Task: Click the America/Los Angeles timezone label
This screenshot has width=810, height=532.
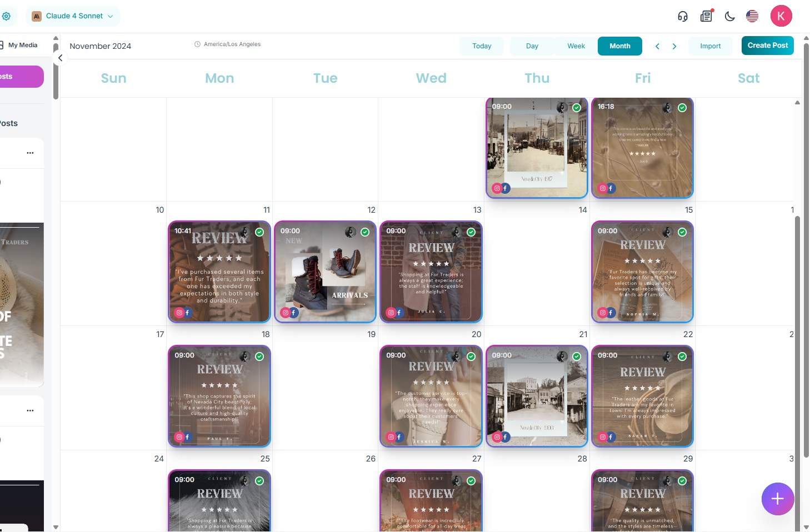Action: coord(232,44)
